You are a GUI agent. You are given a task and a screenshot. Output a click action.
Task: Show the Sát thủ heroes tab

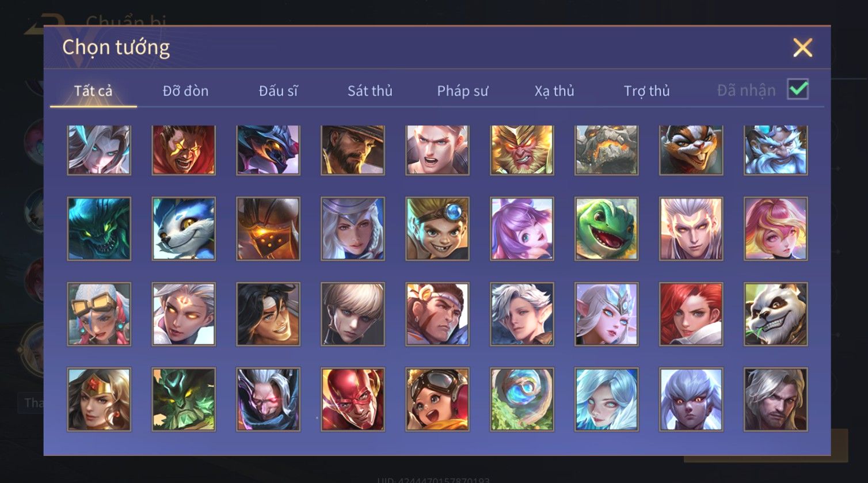[370, 91]
